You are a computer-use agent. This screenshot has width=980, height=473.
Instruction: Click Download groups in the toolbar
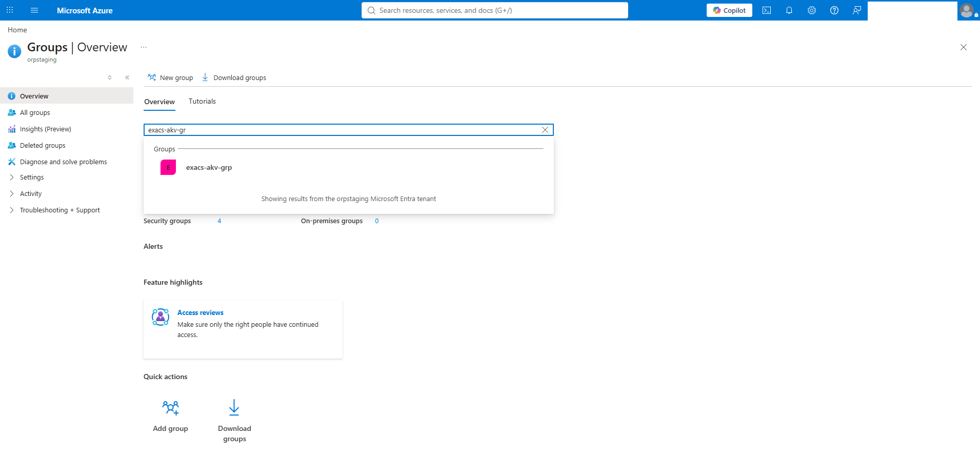click(x=234, y=77)
